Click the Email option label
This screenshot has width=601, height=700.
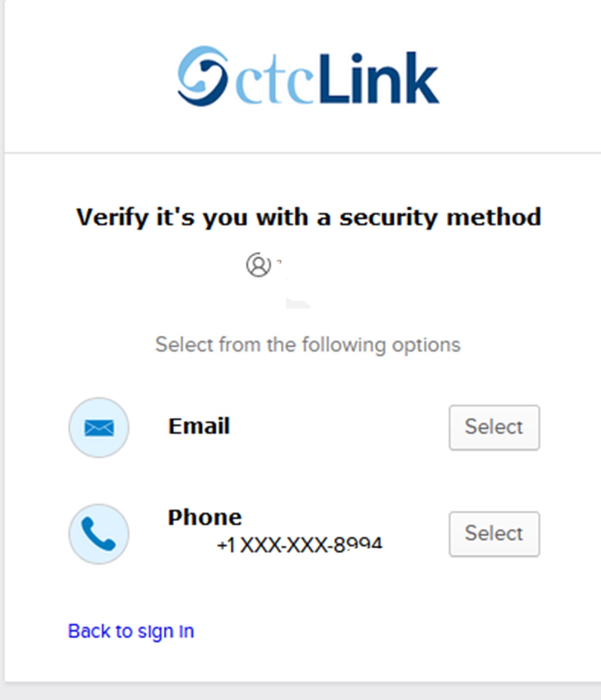(x=199, y=426)
